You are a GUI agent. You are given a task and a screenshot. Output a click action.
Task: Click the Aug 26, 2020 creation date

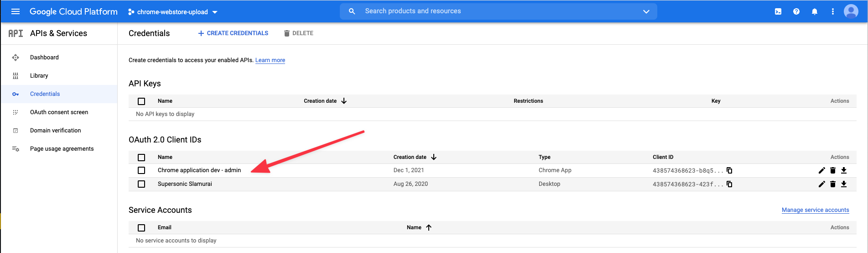(x=411, y=184)
